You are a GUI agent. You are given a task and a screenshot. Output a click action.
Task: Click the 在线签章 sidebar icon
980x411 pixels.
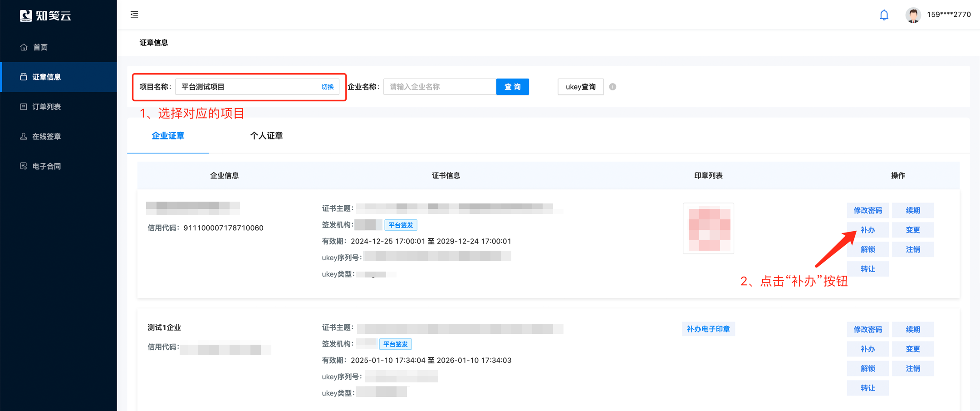pyautogui.click(x=24, y=136)
